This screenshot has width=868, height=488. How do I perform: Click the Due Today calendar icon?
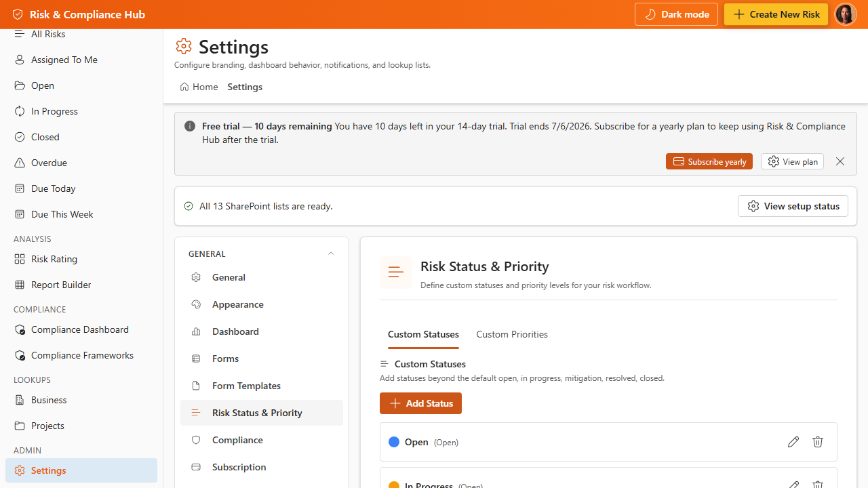(x=20, y=188)
